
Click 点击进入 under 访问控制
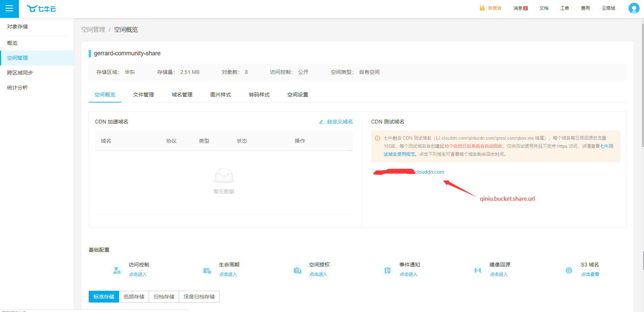138,275
